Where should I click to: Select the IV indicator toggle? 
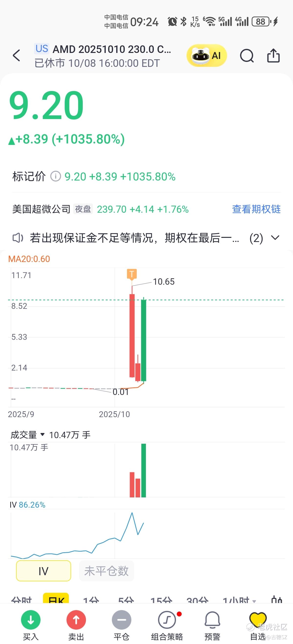tap(43, 571)
